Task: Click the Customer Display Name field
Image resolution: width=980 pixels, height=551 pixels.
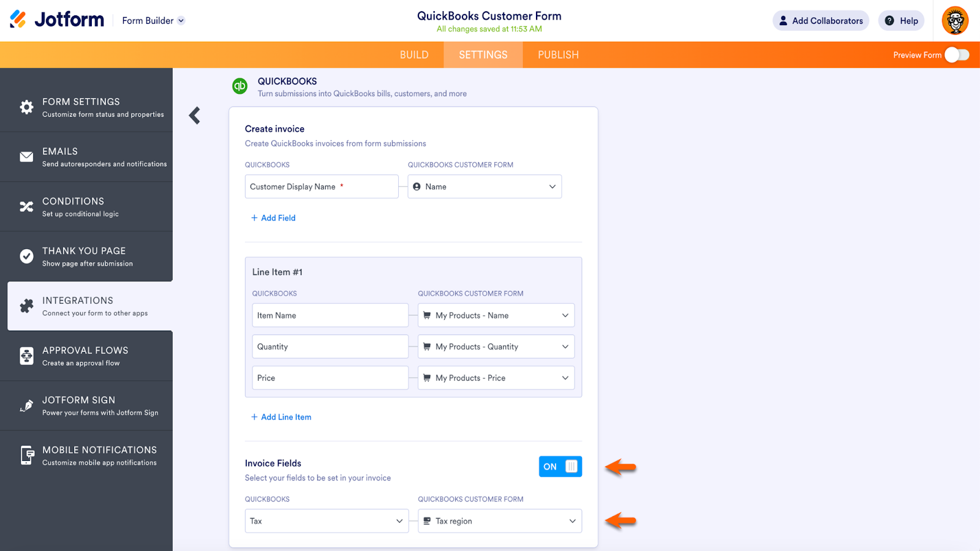Action: click(x=322, y=187)
